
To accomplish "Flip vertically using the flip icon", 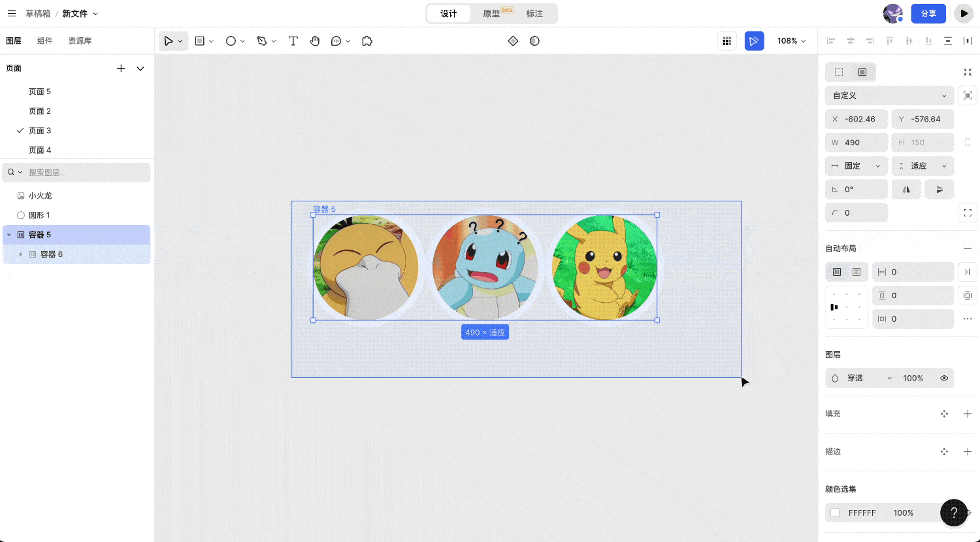I will [939, 190].
